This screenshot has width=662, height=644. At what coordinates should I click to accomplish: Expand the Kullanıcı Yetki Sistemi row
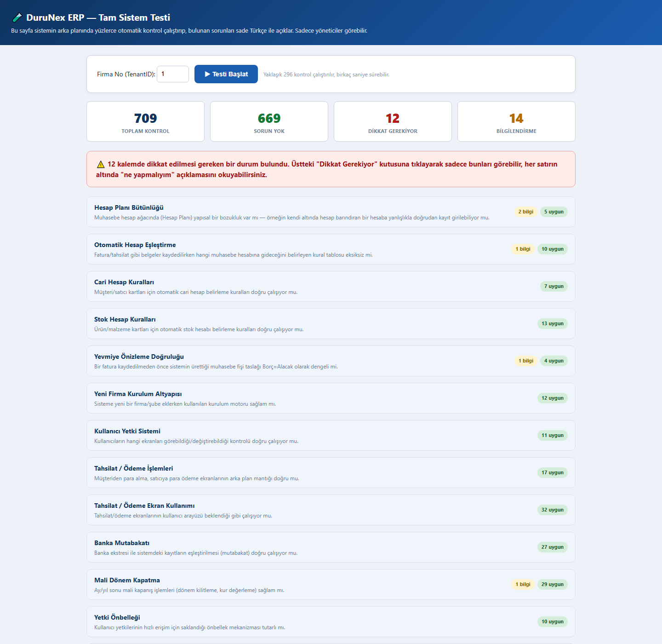pos(331,436)
